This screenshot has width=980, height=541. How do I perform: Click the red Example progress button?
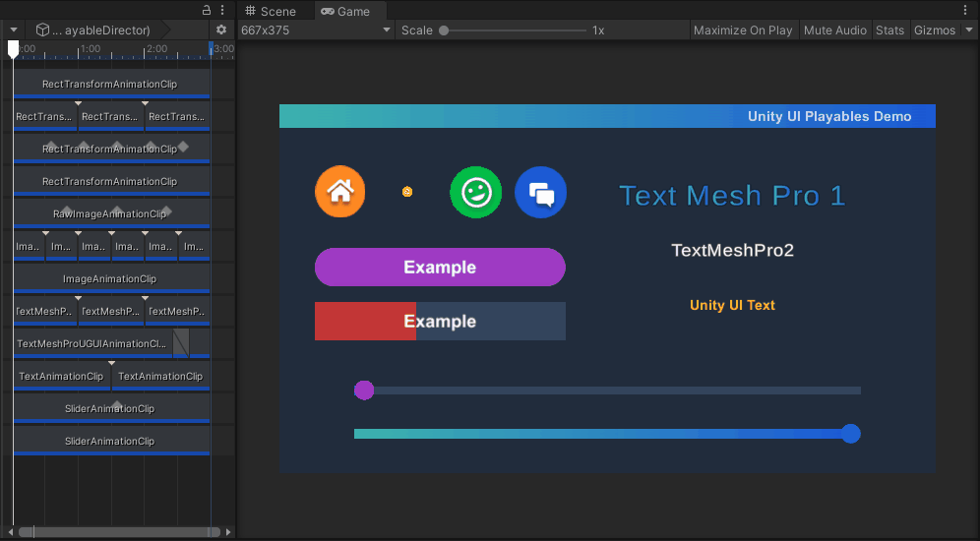coord(440,322)
